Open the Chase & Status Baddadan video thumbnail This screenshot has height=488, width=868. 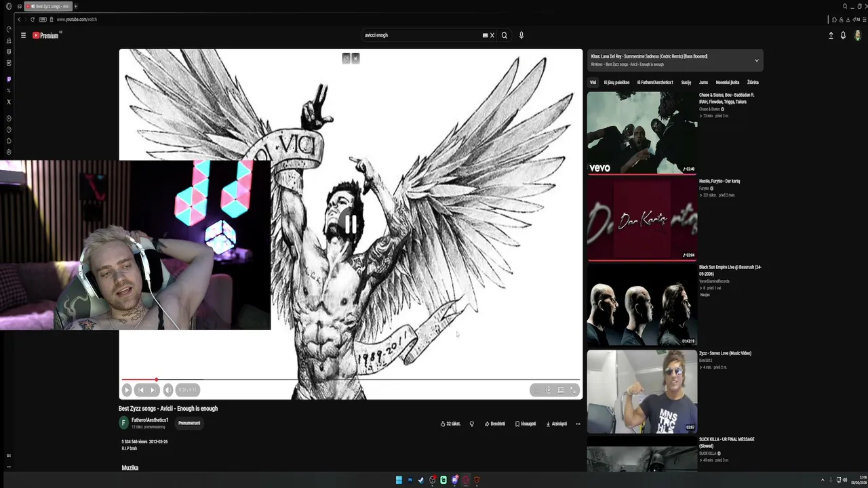642,132
